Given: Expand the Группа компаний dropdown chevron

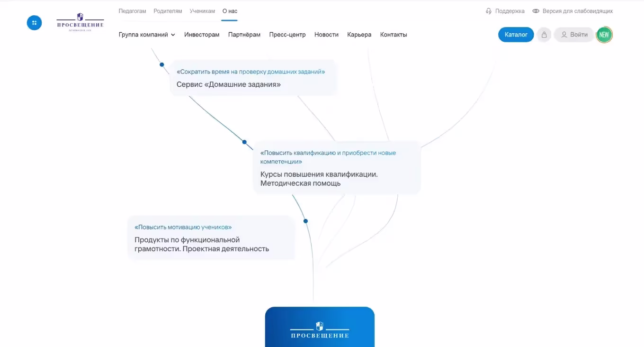Looking at the screenshot, I should coord(173,35).
